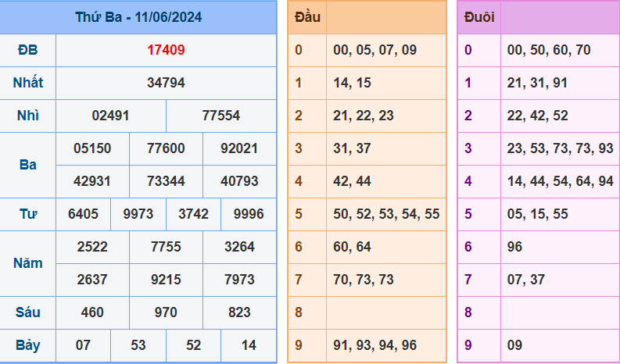Select fifth prize number 7973

(x=239, y=280)
